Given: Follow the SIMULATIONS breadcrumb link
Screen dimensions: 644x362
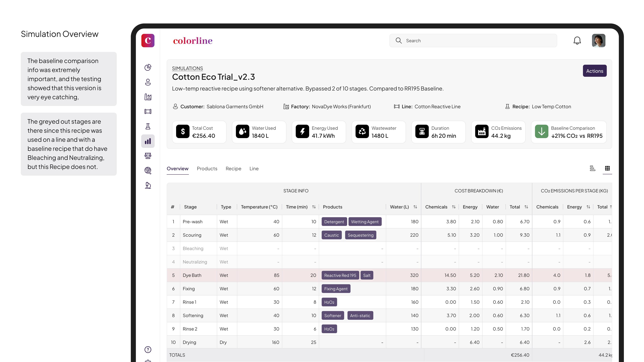Looking at the screenshot, I should tap(187, 68).
